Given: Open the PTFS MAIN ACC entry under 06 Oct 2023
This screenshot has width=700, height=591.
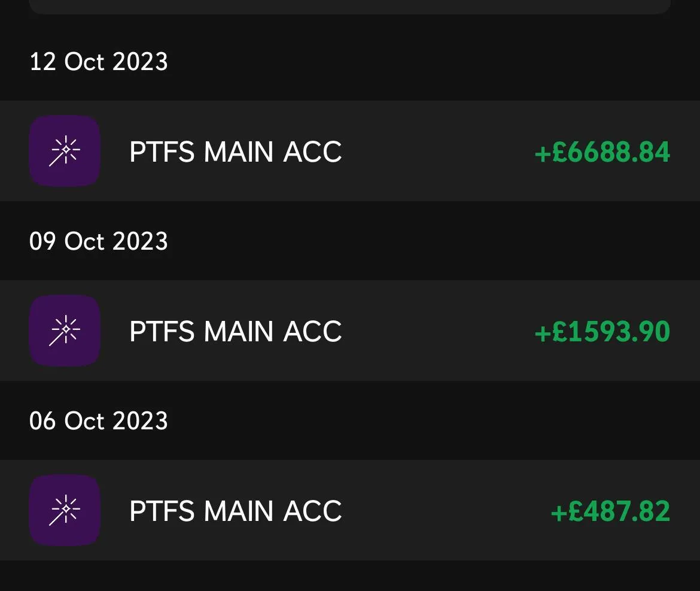Looking at the screenshot, I should coord(235,511).
